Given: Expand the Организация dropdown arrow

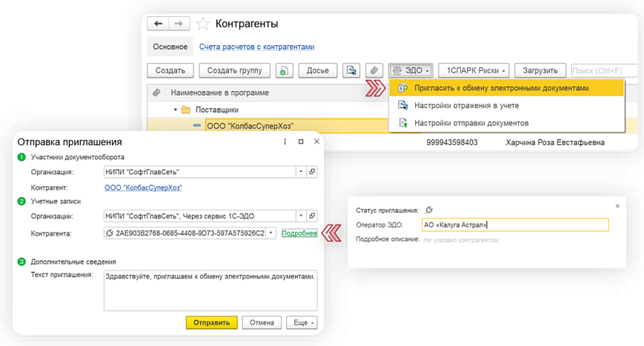Looking at the screenshot, I should coord(301,172).
